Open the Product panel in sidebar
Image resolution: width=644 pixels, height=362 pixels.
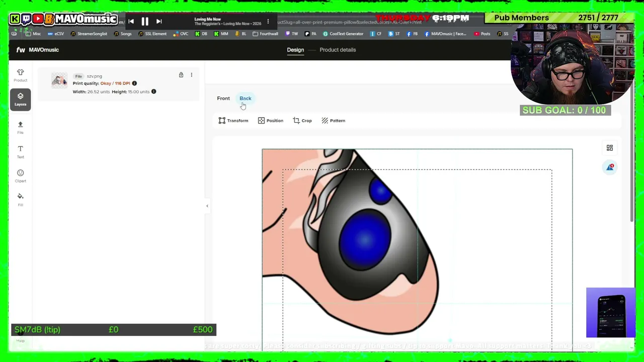20,75
